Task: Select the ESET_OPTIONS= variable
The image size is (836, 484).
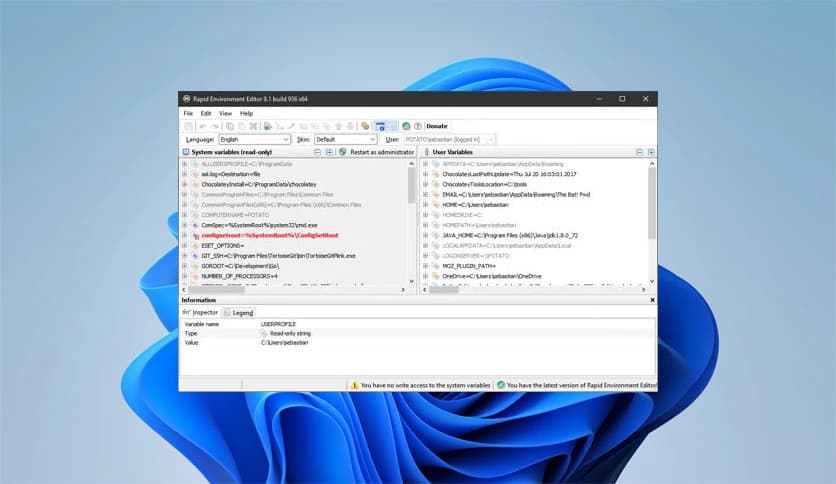Action: [x=222, y=246]
